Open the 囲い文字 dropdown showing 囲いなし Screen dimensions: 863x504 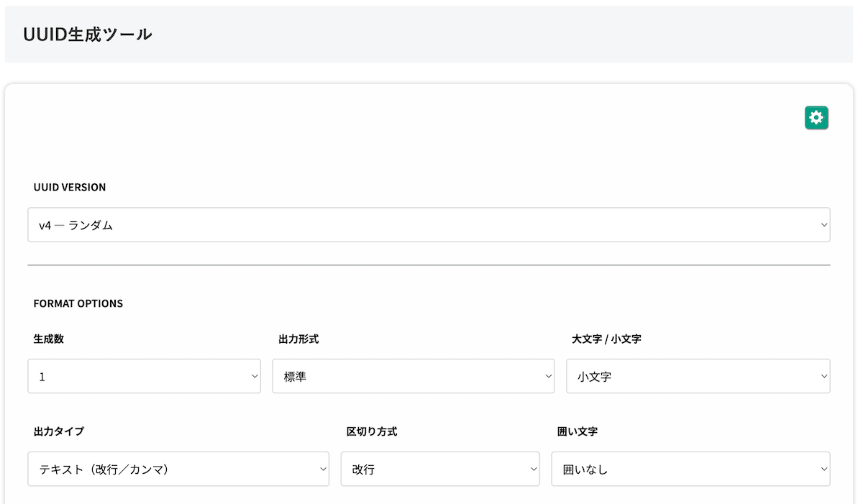[x=690, y=468]
